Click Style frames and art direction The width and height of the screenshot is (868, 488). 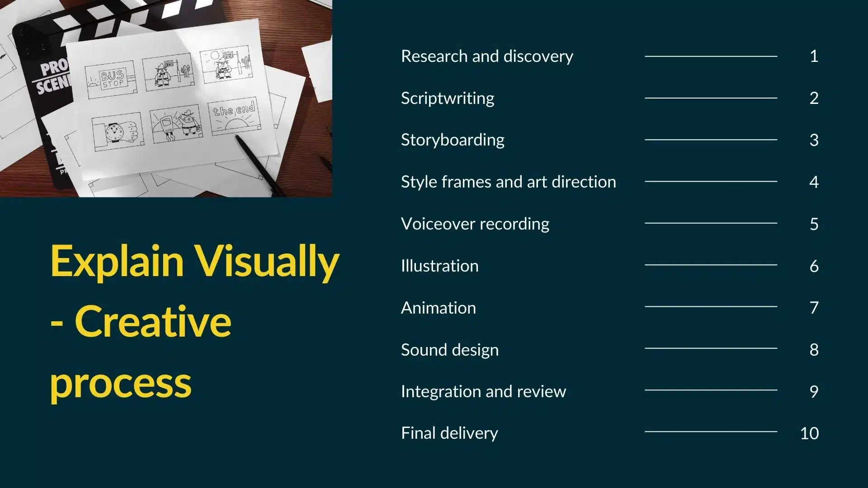click(x=508, y=182)
